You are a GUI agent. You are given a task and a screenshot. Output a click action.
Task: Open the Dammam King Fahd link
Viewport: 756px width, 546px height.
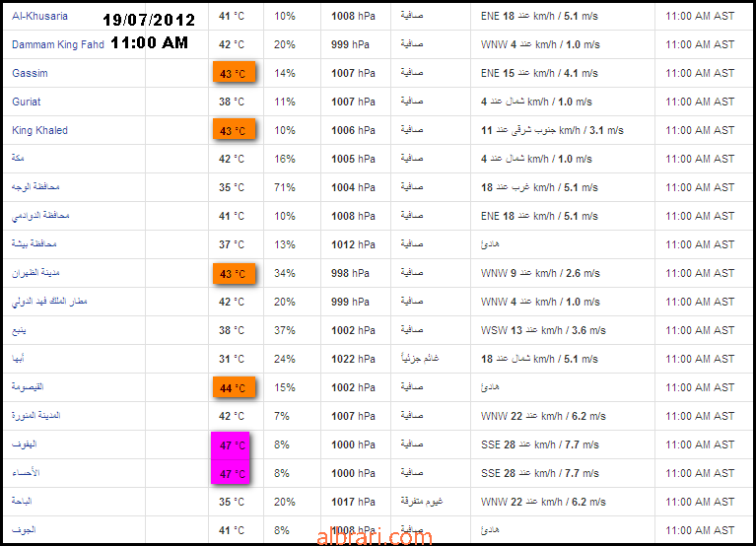(58, 44)
